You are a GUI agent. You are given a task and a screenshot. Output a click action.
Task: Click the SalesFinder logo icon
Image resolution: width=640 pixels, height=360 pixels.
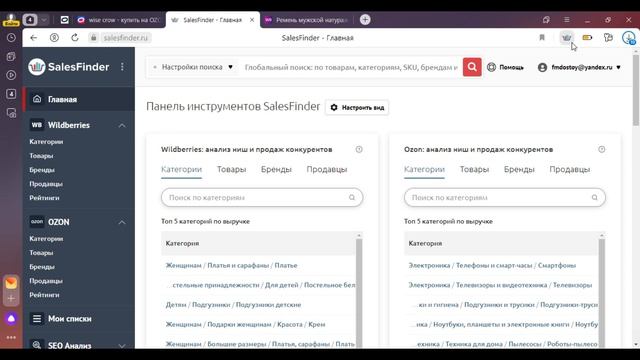[x=37, y=67]
